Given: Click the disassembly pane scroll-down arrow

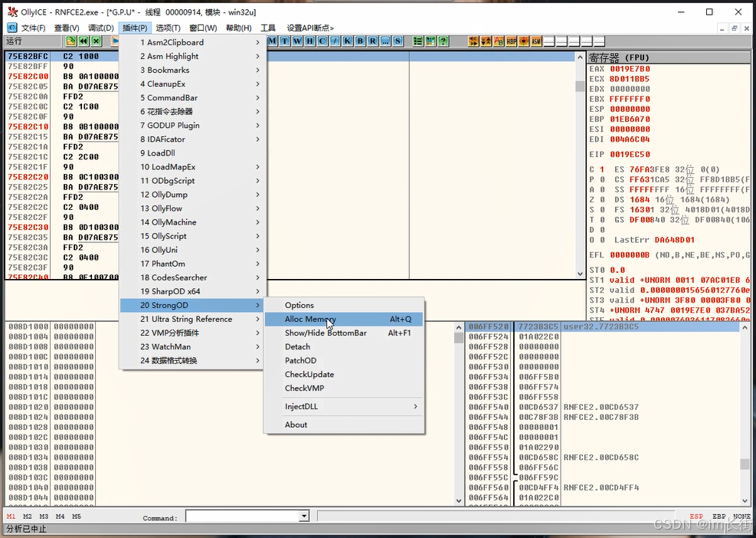Looking at the screenshot, I should pos(580,274).
